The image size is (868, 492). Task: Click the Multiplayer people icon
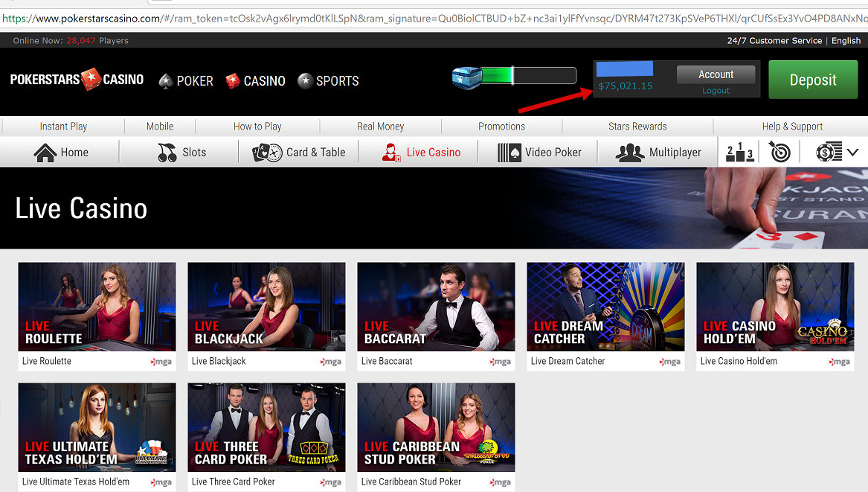(x=630, y=153)
